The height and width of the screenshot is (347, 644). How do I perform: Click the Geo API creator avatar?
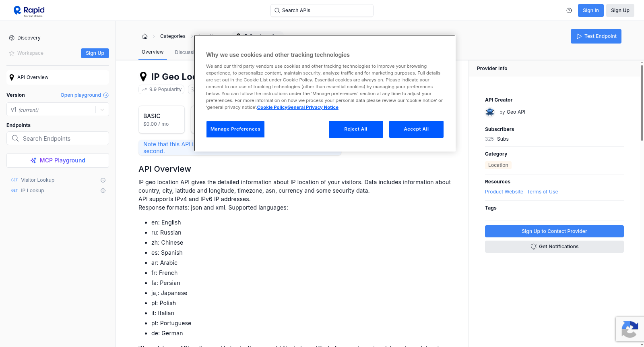[490, 112]
